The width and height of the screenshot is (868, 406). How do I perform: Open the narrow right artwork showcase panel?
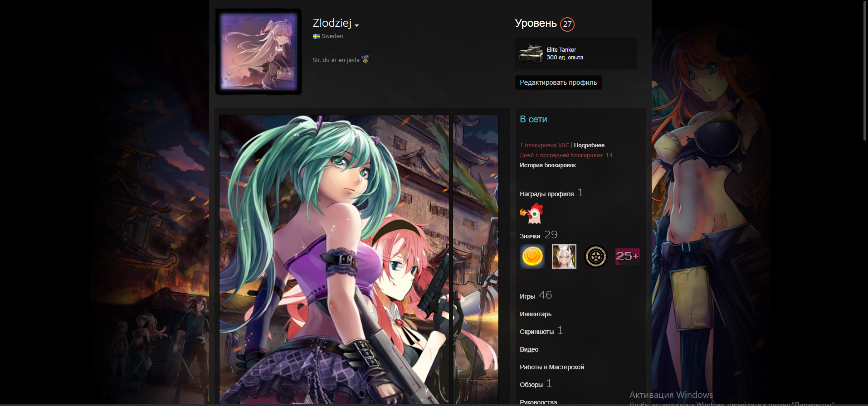click(x=476, y=259)
